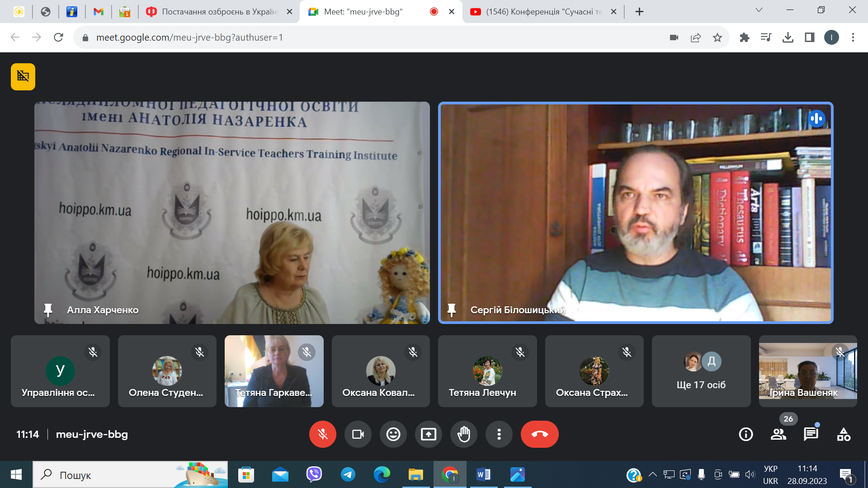Show the participants list panel

coord(778,434)
